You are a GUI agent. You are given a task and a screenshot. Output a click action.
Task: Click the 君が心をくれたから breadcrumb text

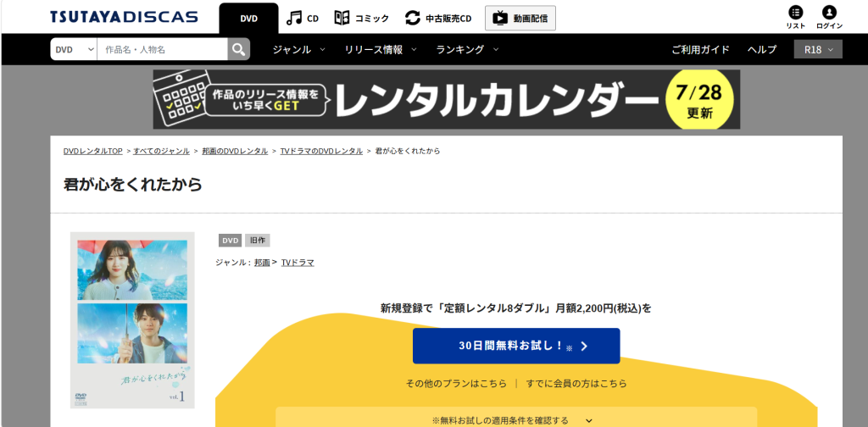tap(408, 151)
